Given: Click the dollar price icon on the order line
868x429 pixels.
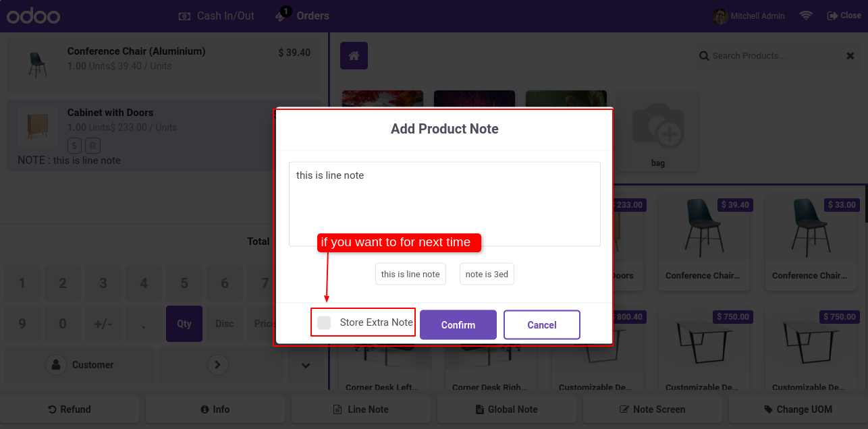Looking at the screenshot, I should tap(75, 145).
